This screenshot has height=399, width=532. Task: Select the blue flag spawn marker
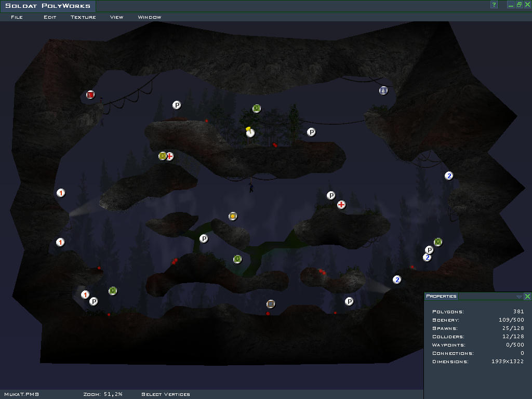(383, 90)
